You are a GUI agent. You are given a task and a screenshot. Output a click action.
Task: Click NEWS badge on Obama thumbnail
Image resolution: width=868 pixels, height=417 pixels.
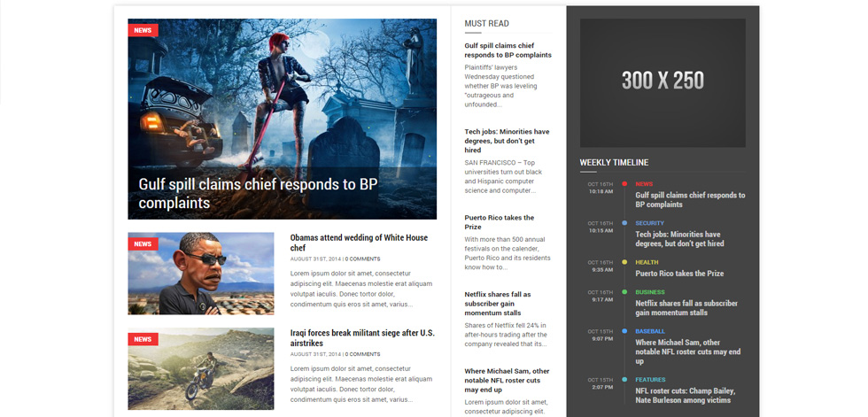click(143, 243)
